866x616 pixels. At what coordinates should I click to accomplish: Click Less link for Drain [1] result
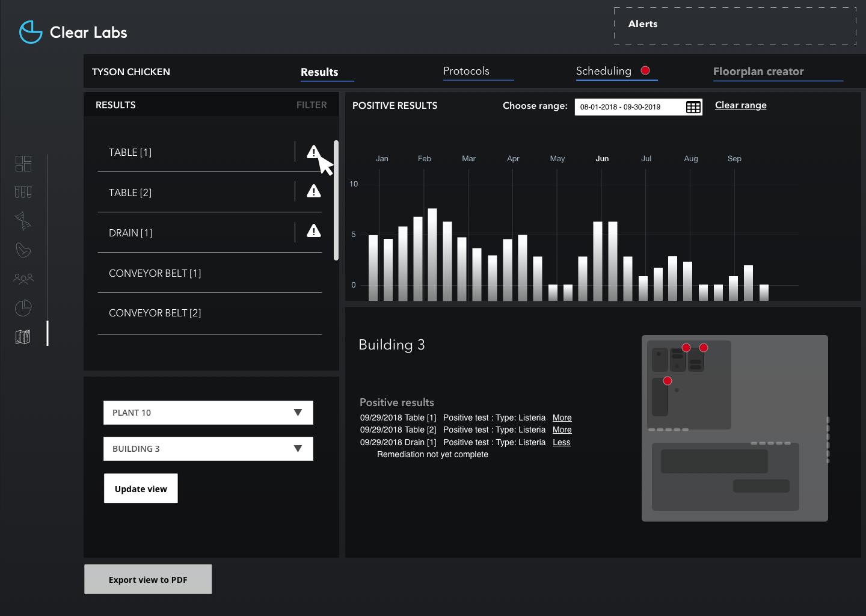coord(562,442)
